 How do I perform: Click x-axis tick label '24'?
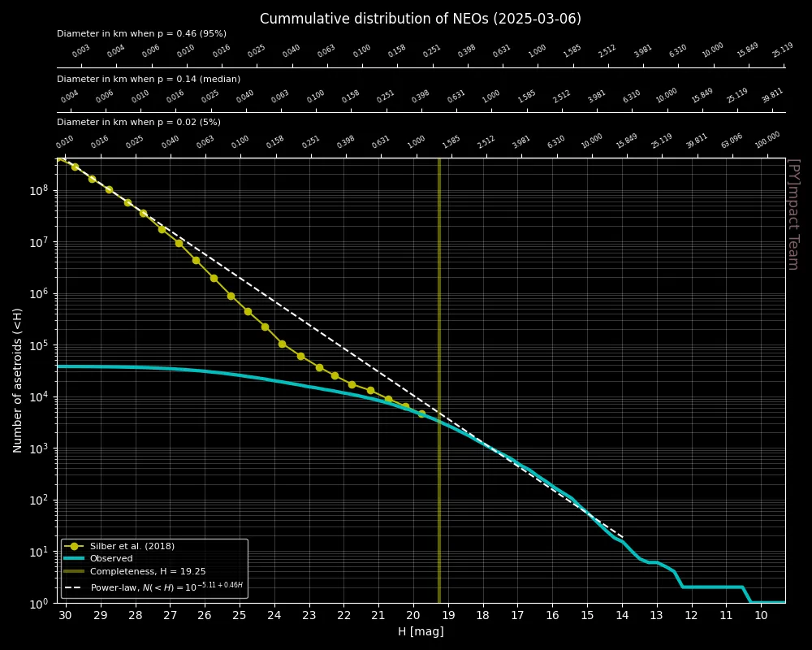tap(274, 616)
